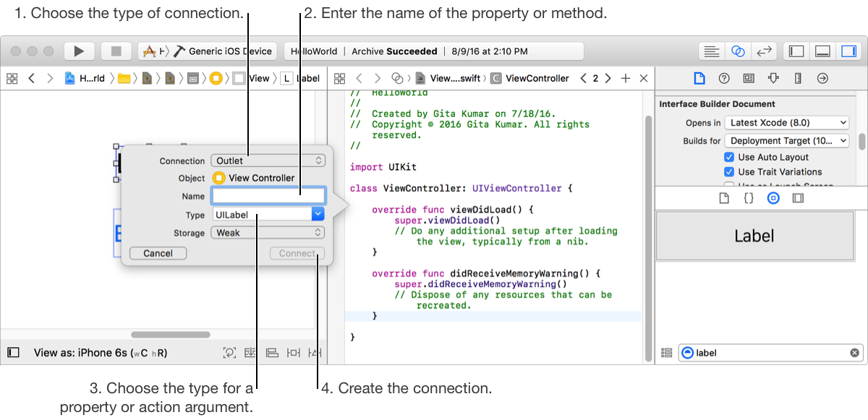Add a new assistant editor
This screenshot has width=868, height=420.
click(x=626, y=78)
